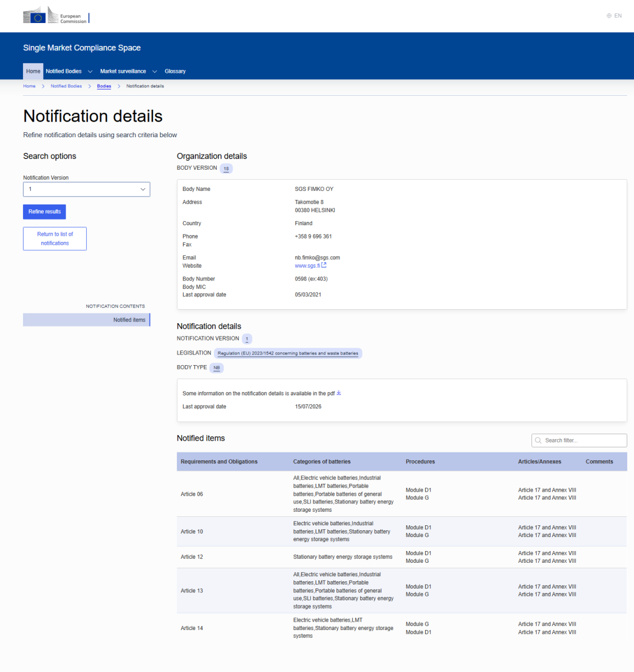634x672 pixels.
Task: Open the Glossary menu item
Action: 175,71
